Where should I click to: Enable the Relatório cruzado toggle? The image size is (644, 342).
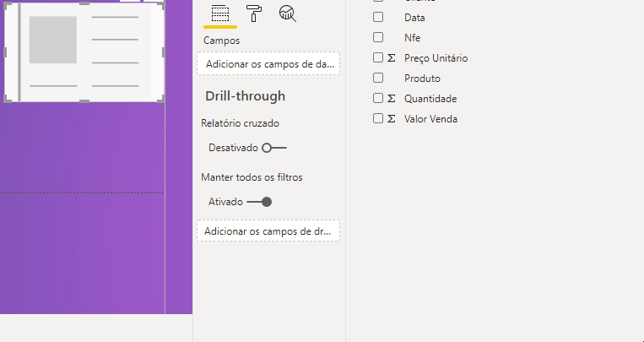coord(274,148)
